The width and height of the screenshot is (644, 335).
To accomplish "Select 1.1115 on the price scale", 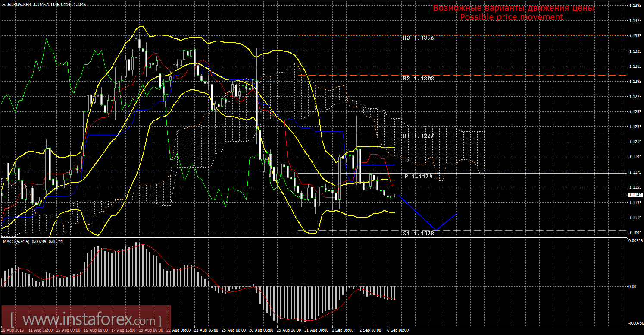I will coord(635,218).
